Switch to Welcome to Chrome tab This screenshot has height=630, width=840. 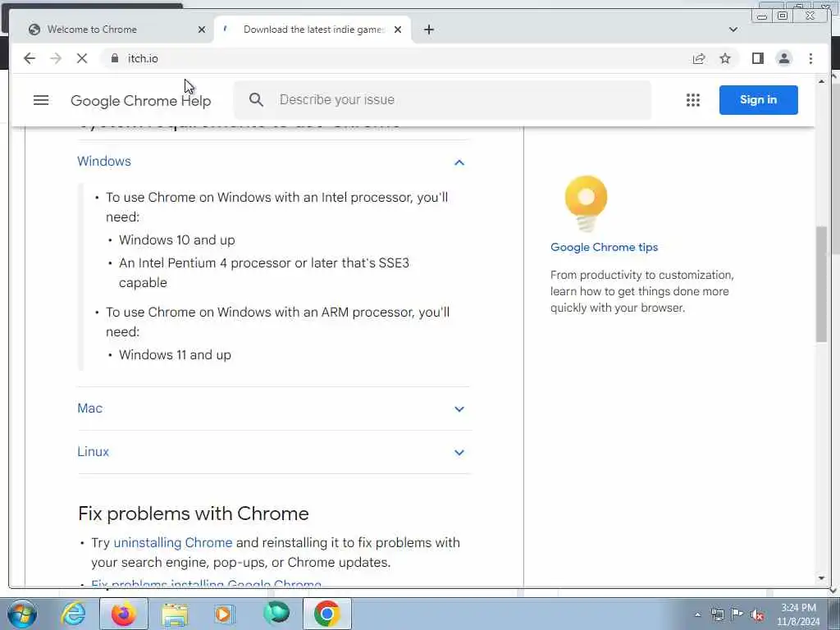[112, 30]
